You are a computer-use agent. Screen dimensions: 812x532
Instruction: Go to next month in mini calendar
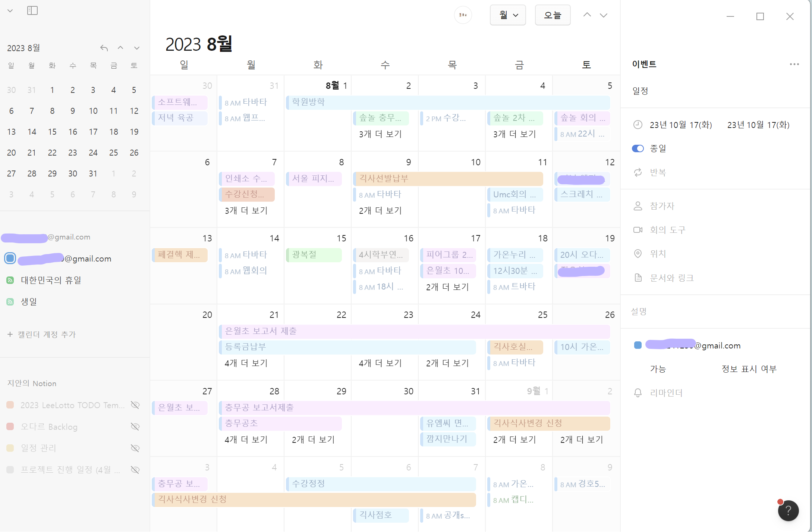click(137, 48)
